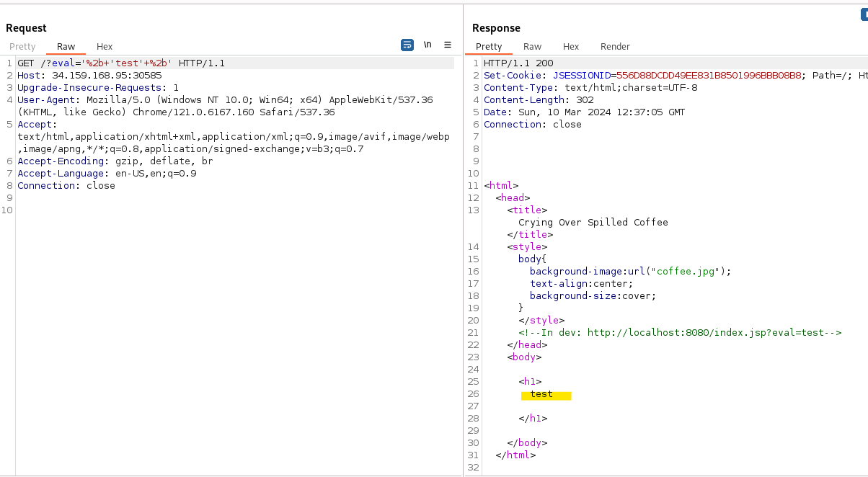
Task: Click the Host header line in request
Action: (x=89, y=76)
